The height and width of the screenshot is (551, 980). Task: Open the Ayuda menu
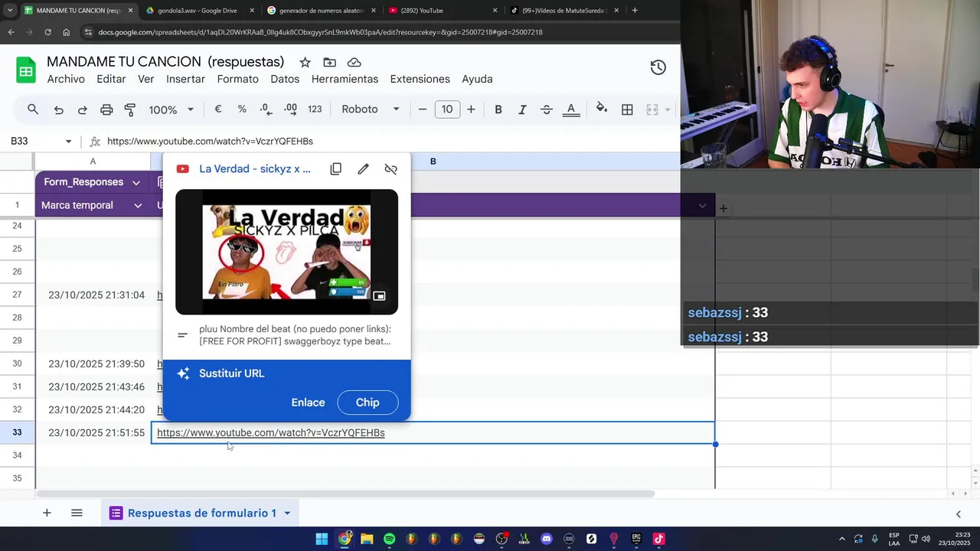(477, 79)
